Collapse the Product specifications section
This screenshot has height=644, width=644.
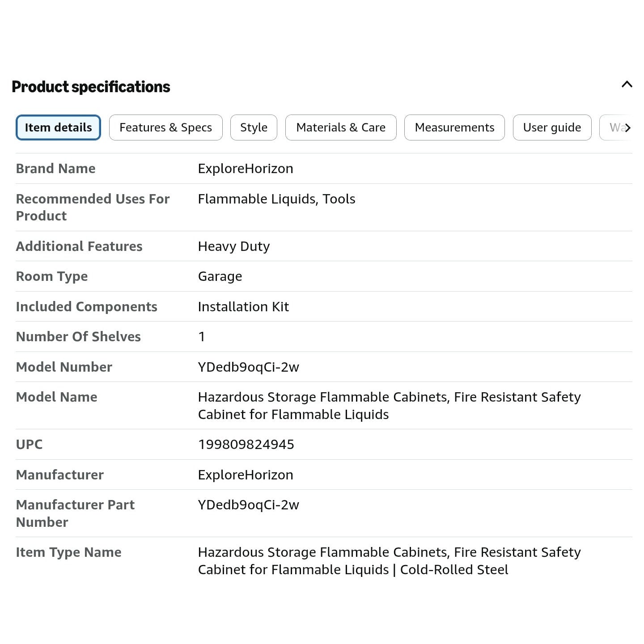click(627, 85)
